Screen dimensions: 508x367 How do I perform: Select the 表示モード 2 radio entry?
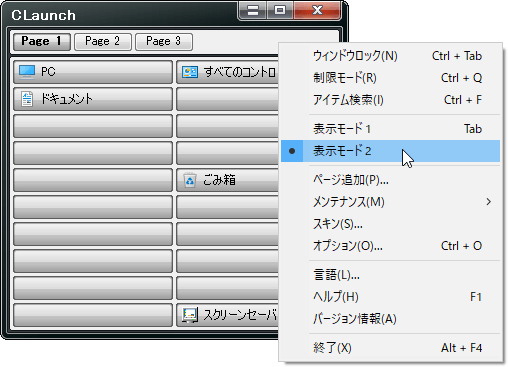tap(390, 151)
